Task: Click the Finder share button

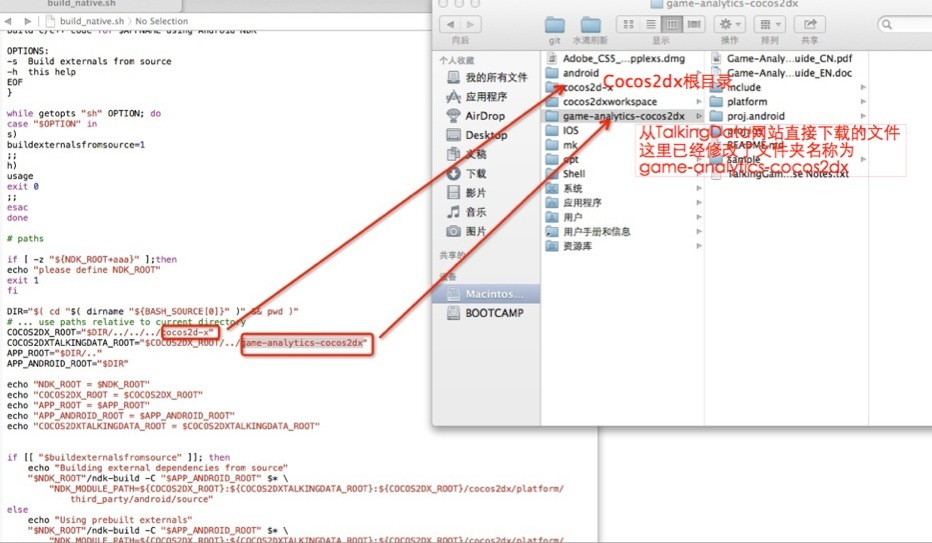Action: (810, 24)
